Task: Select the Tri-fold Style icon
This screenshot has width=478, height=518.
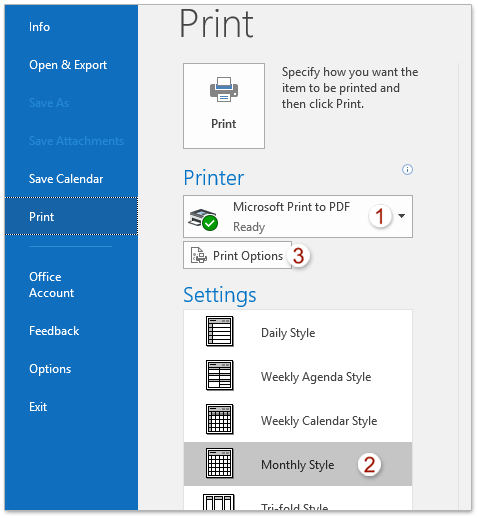Action: coord(219,502)
